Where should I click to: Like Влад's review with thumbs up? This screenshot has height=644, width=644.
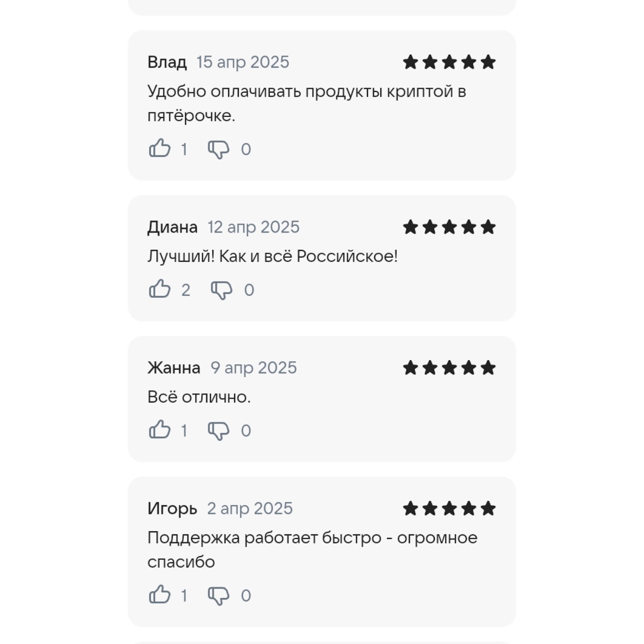(160, 148)
